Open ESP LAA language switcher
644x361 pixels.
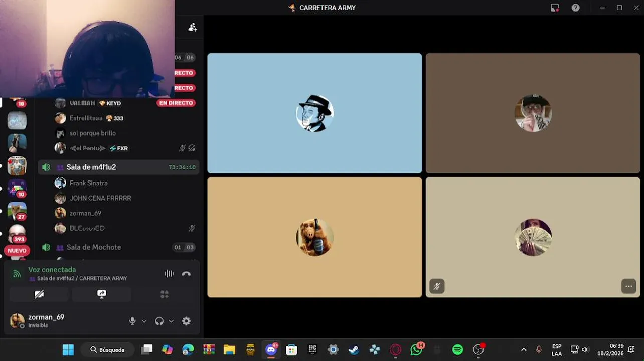tap(557, 350)
